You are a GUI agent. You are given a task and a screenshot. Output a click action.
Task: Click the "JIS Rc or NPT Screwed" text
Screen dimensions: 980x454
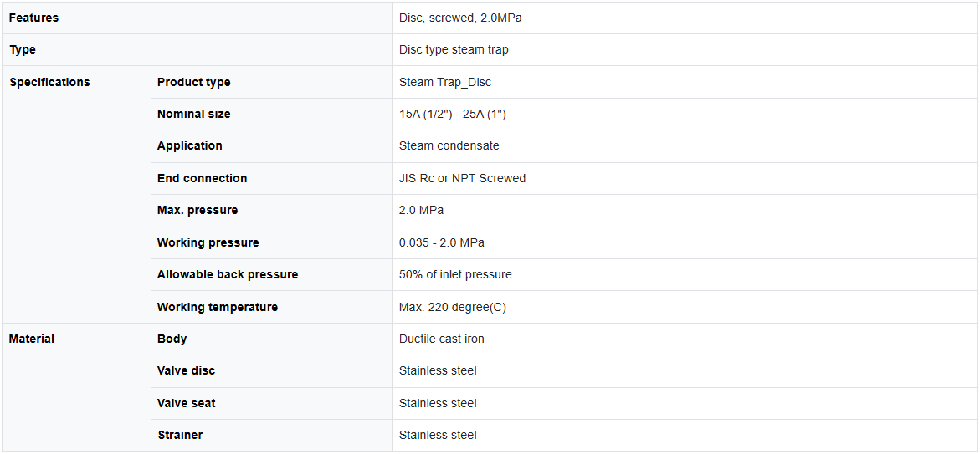[462, 178]
